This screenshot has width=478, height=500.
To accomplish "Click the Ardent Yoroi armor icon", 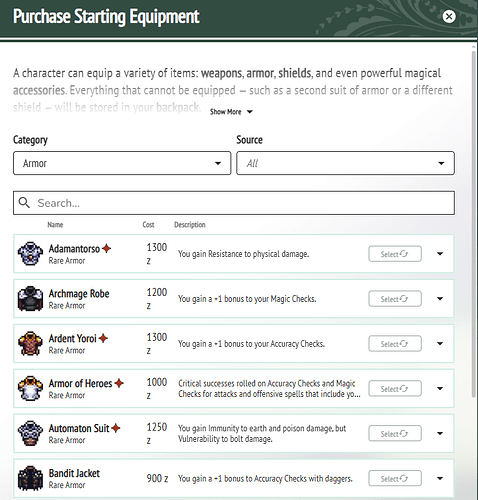I will 30,343.
